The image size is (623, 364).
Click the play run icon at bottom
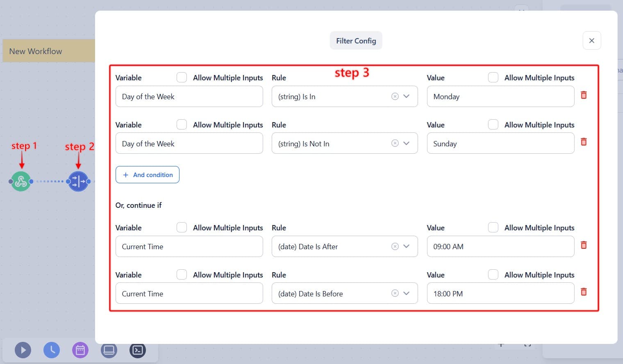click(x=23, y=350)
